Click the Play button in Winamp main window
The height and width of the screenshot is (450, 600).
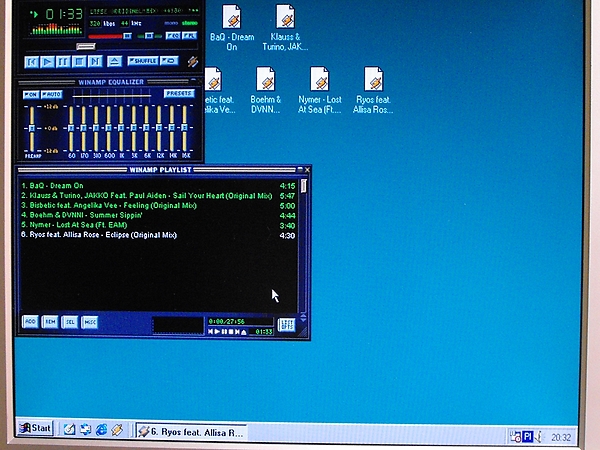[x=47, y=62]
